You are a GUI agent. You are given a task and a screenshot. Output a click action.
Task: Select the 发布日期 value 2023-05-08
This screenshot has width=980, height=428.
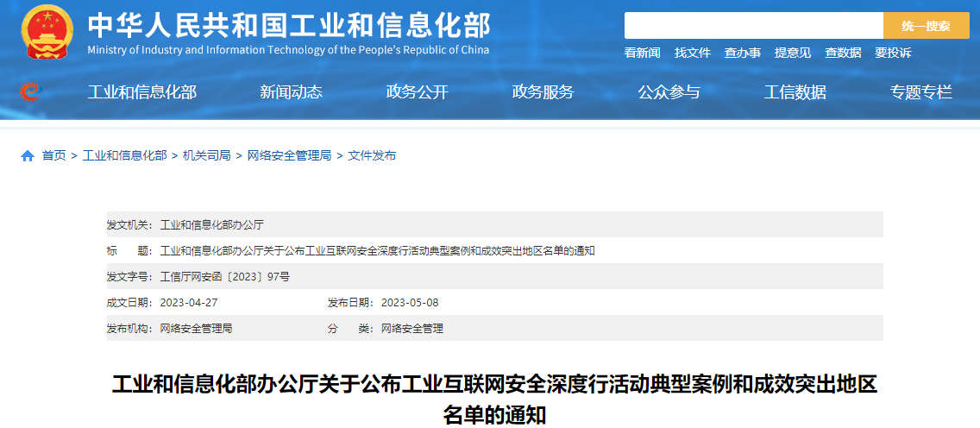[x=410, y=302]
